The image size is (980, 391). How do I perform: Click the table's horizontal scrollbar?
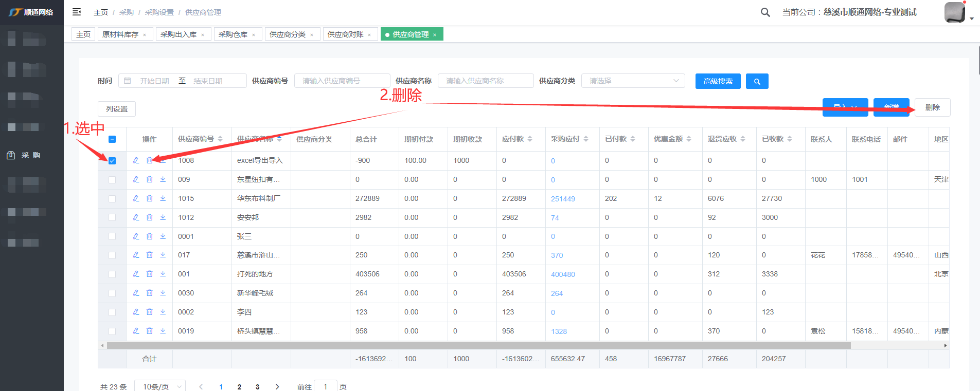coord(478,346)
